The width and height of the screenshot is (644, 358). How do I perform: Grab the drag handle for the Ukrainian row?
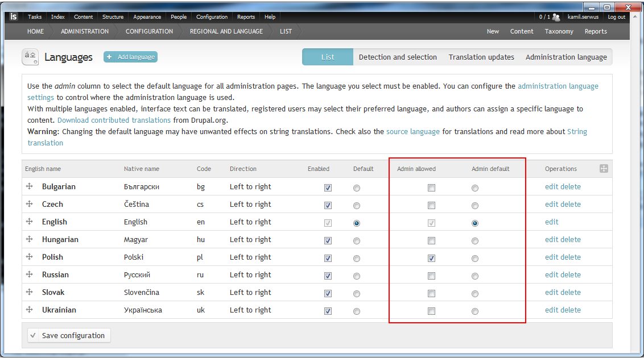tap(30, 310)
